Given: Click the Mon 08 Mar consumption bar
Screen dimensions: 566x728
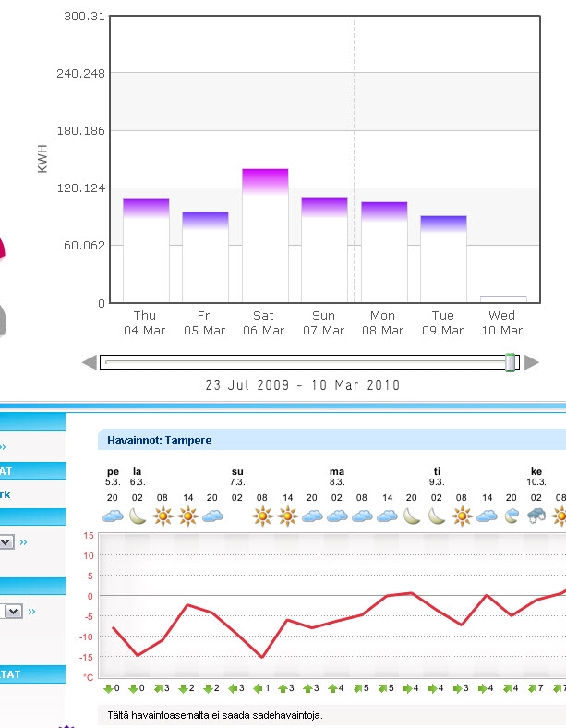Looking at the screenshot, I should tap(384, 251).
